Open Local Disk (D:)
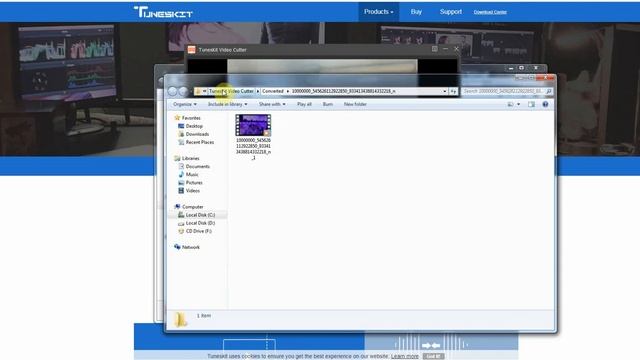The width and height of the screenshot is (640, 360). (x=200, y=223)
